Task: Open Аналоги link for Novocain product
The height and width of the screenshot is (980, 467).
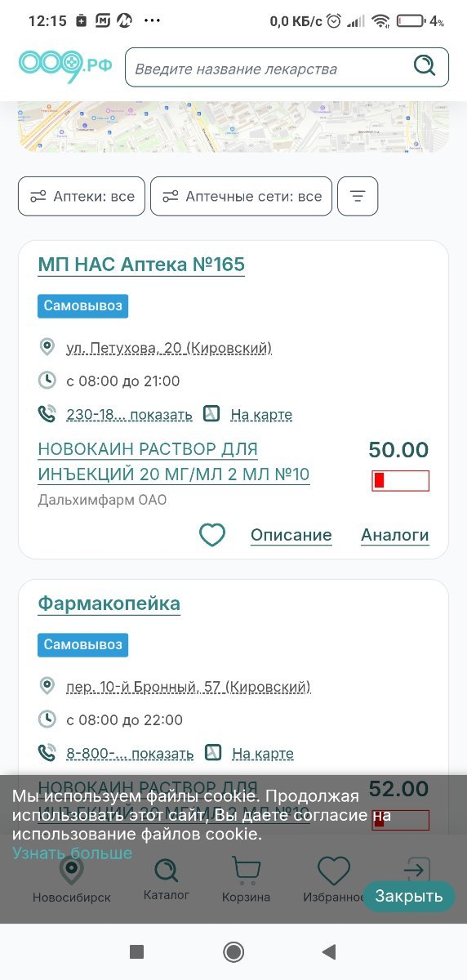Action: [x=395, y=536]
